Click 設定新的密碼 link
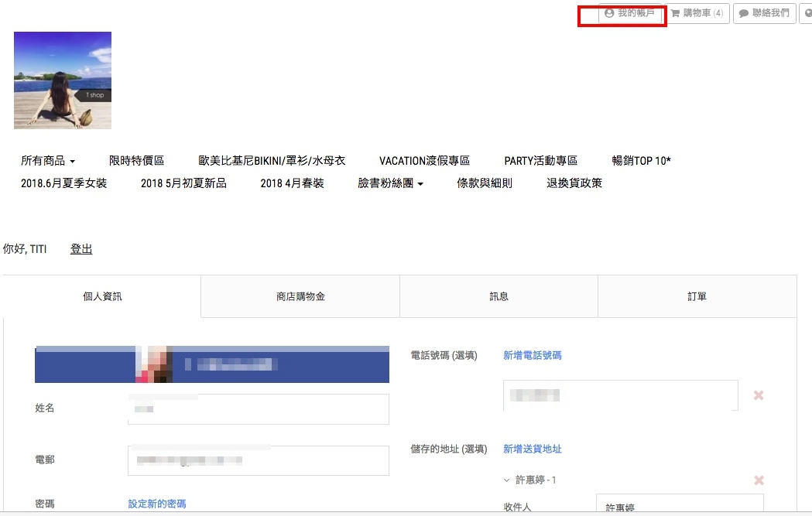 [x=157, y=504]
